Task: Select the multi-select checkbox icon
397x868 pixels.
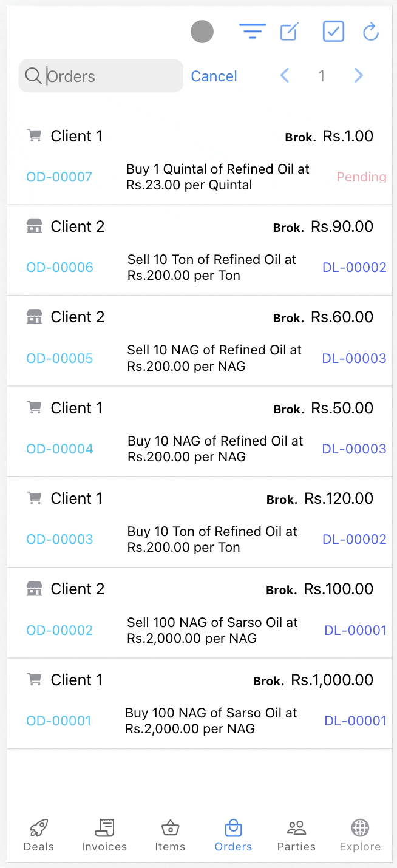Action: 333,32
